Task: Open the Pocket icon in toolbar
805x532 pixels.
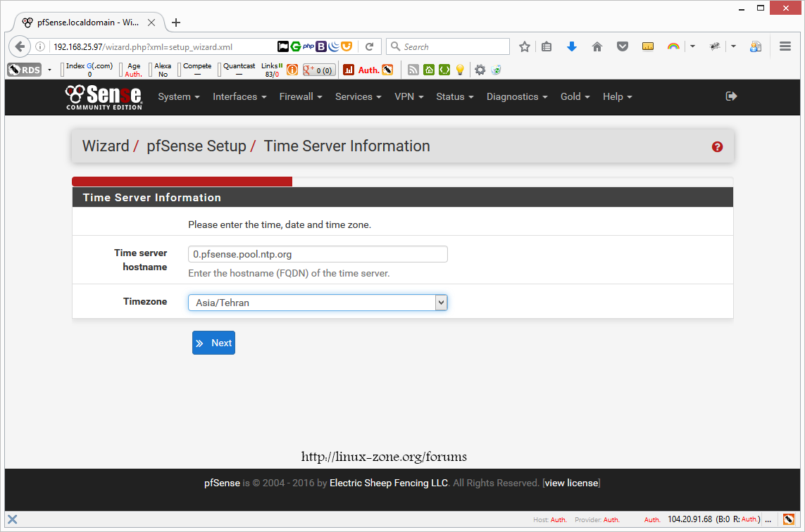Action: click(623, 47)
